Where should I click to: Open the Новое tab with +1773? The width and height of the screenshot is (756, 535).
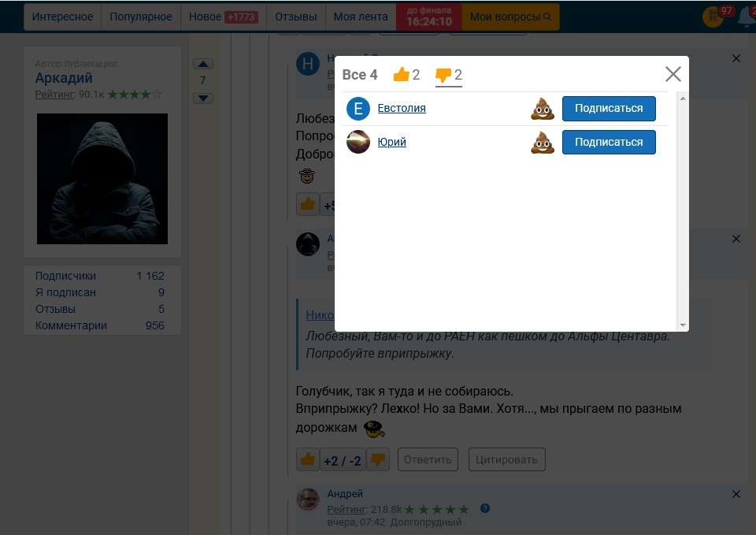pyautogui.click(x=223, y=17)
